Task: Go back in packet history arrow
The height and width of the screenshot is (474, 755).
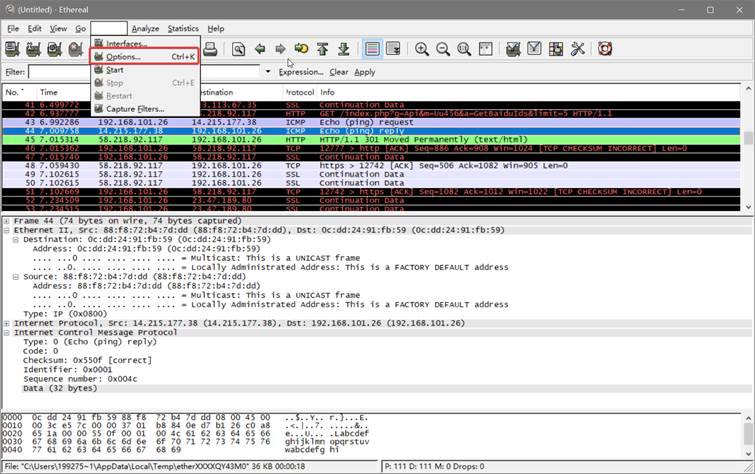Action: pyautogui.click(x=260, y=49)
